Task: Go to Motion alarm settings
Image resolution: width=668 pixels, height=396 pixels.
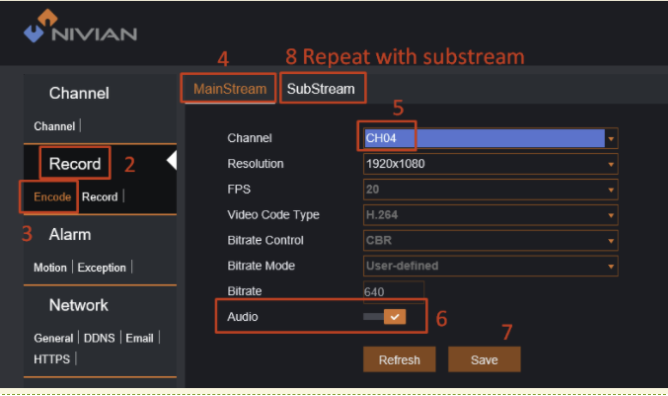Action: (x=50, y=267)
